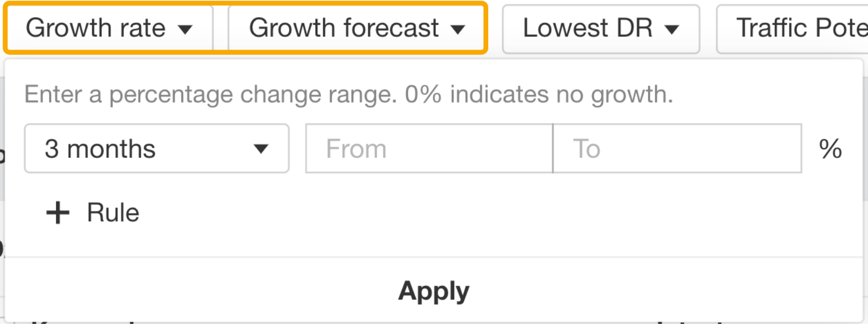Click the From percentage field
The image size is (868, 324).
pyautogui.click(x=429, y=148)
